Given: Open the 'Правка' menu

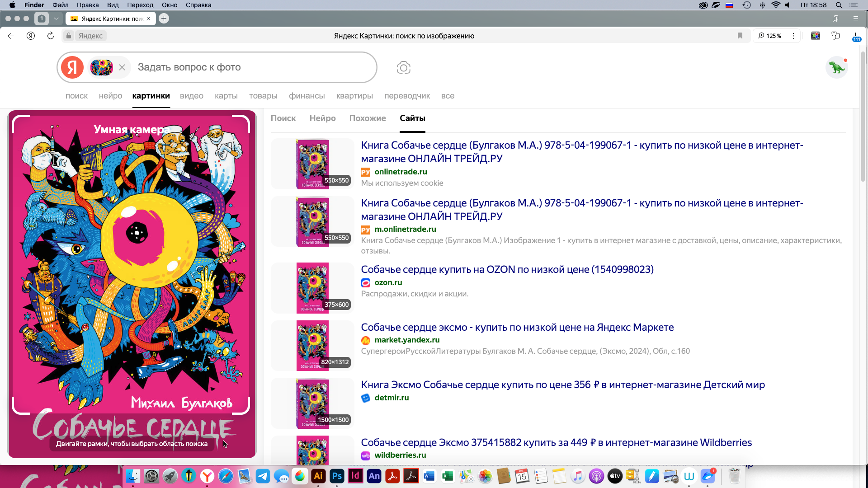Looking at the screenshot, I should click(88, 5).
